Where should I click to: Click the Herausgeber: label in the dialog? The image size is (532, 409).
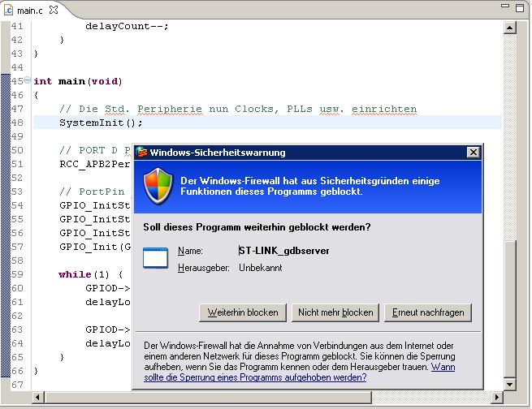point(204,268)
